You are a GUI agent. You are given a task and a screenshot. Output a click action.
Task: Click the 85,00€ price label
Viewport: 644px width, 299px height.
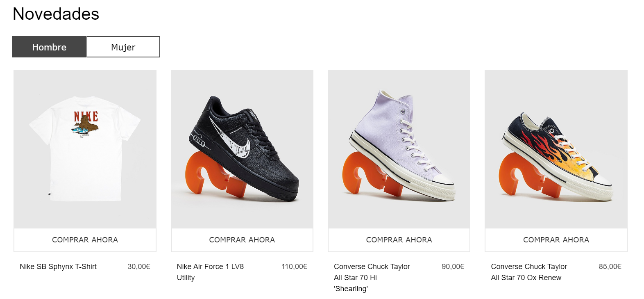(610, 267)
